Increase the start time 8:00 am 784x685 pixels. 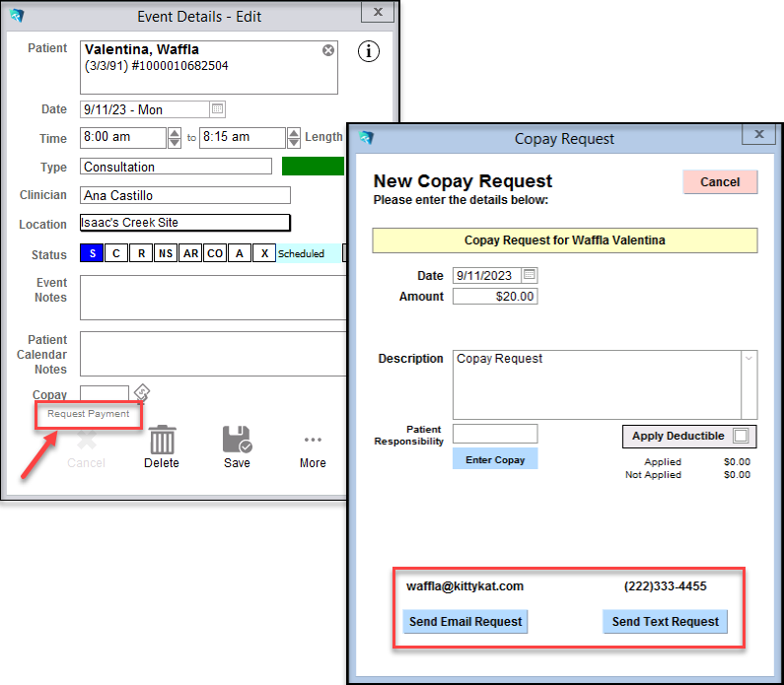(x=174, y=133)
